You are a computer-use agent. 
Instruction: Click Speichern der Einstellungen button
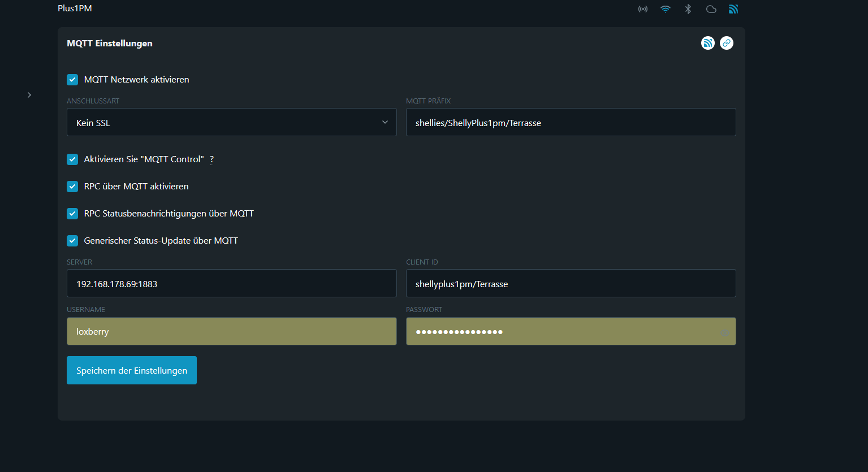click(132, 370)
